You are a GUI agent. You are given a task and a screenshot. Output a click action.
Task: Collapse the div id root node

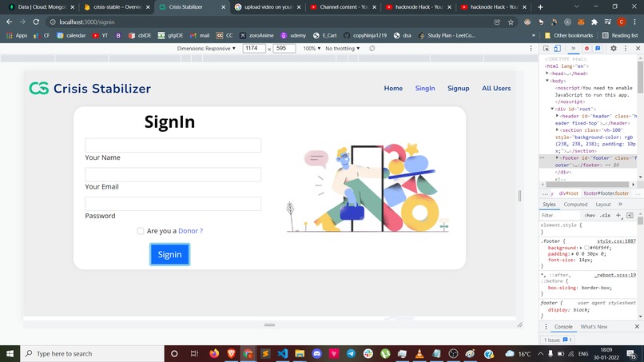tap(552, 109)
